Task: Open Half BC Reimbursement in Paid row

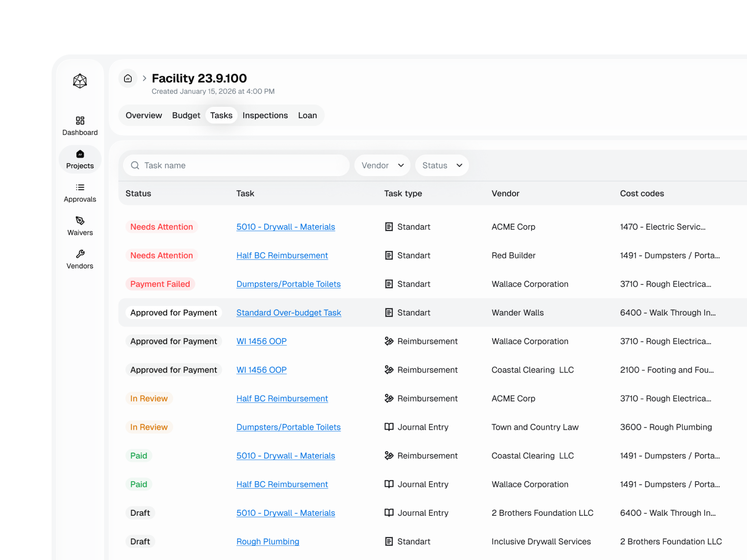Action: click(282, 485)
